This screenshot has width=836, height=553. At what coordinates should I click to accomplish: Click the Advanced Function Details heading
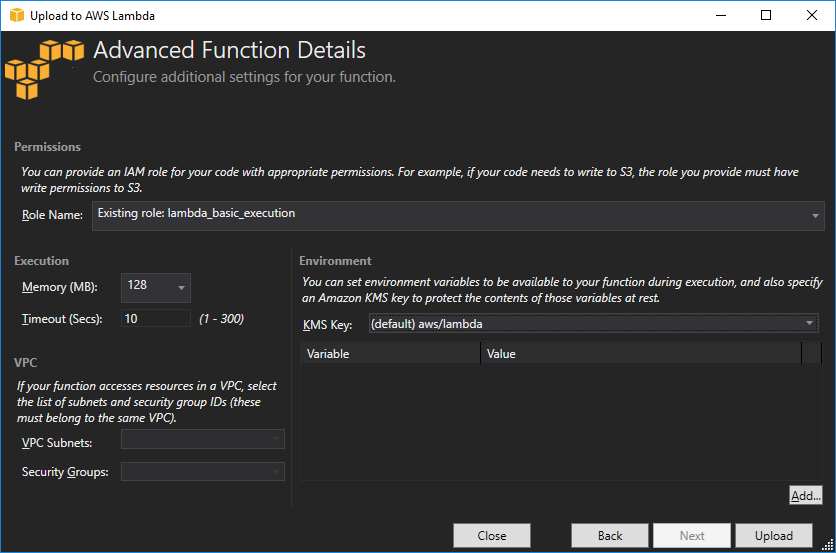229,51
